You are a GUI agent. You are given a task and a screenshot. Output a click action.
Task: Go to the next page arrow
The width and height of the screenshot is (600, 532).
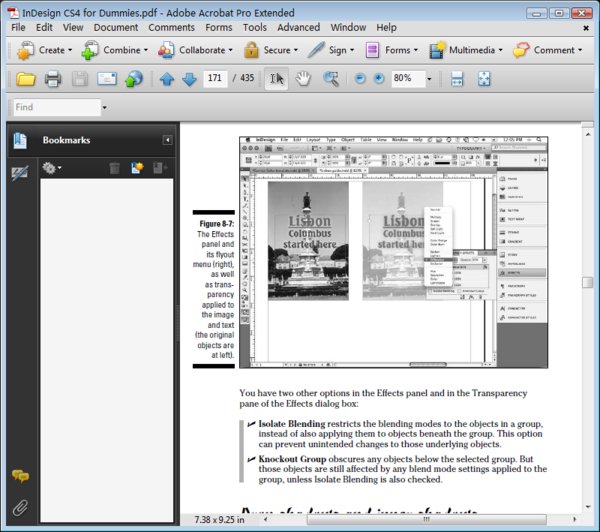click(188, 79)
